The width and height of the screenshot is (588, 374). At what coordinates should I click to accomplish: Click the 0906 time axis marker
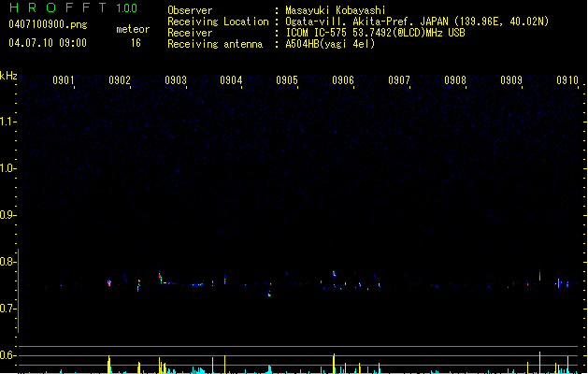pos(343,79)
